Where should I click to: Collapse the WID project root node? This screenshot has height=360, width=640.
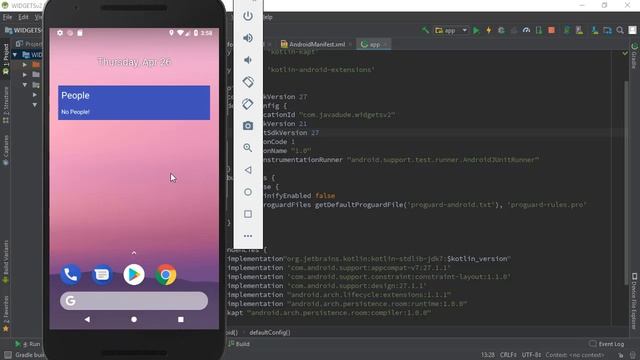click(x=15, y=55)
